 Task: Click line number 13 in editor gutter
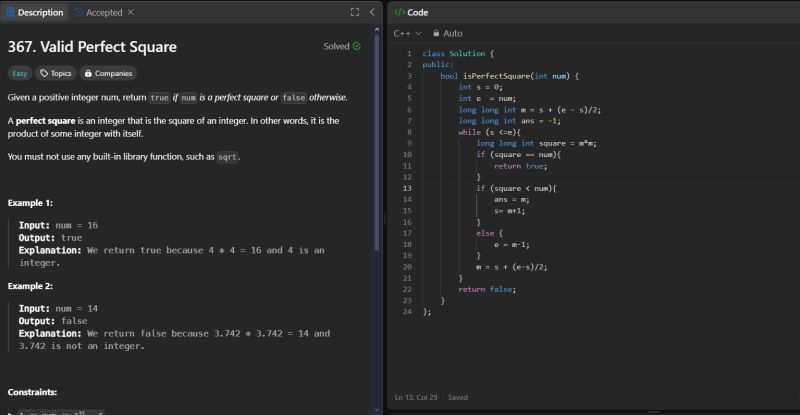click(407, 188)
